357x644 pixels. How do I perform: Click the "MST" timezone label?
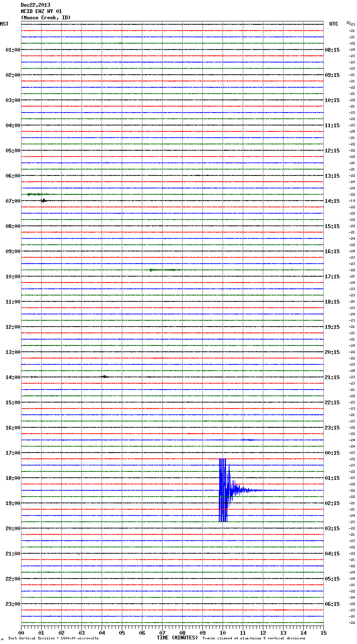point(4,24)
